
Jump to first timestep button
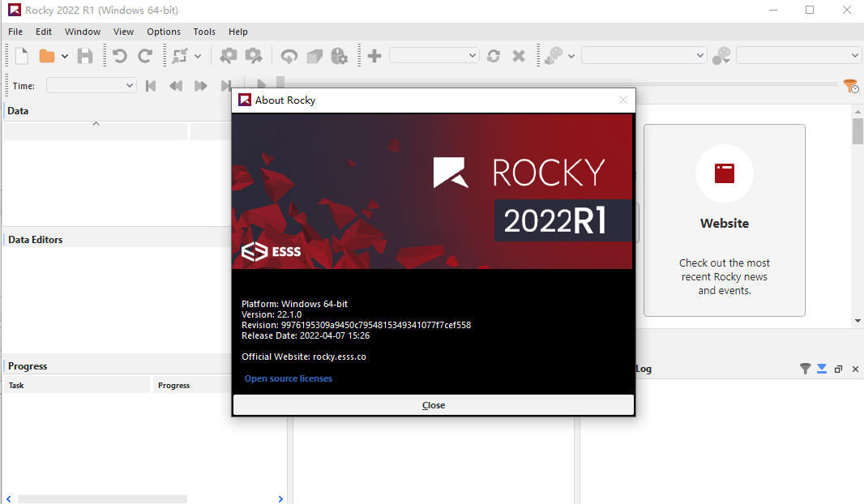(x=151, y=86)
